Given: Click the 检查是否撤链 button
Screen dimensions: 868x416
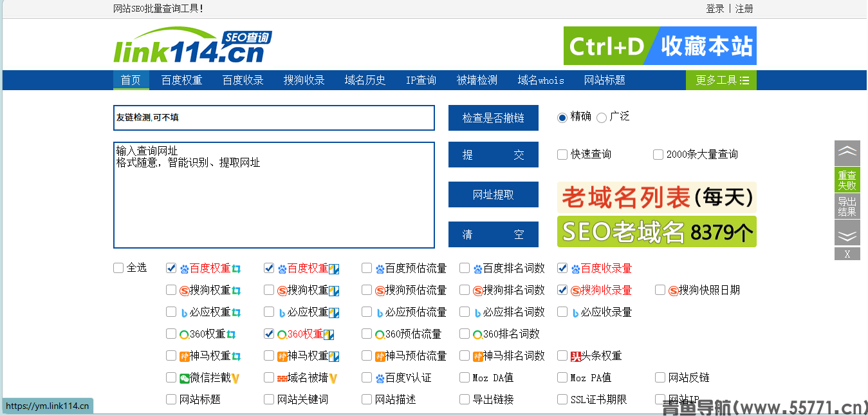Looking at the screenshot, I should click(x=494, y=118).
